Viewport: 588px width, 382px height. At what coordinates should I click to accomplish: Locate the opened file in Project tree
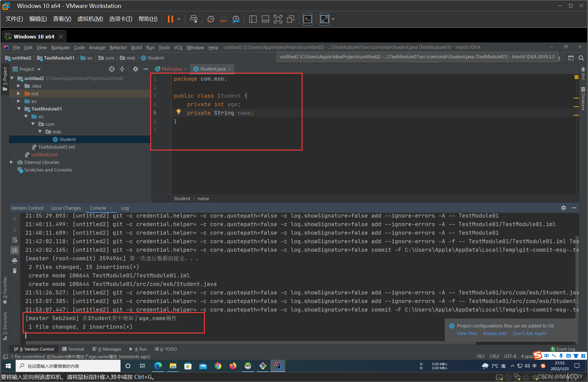point(112,69)
